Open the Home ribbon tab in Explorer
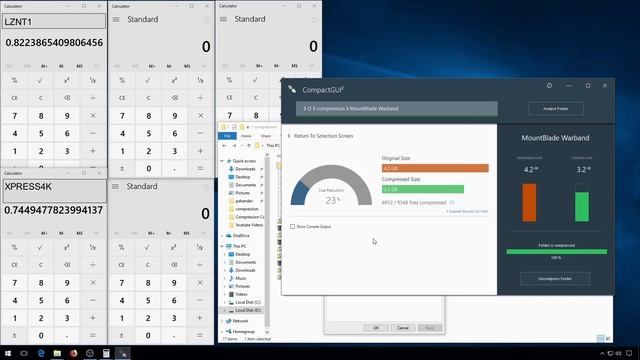 point(246,136)
